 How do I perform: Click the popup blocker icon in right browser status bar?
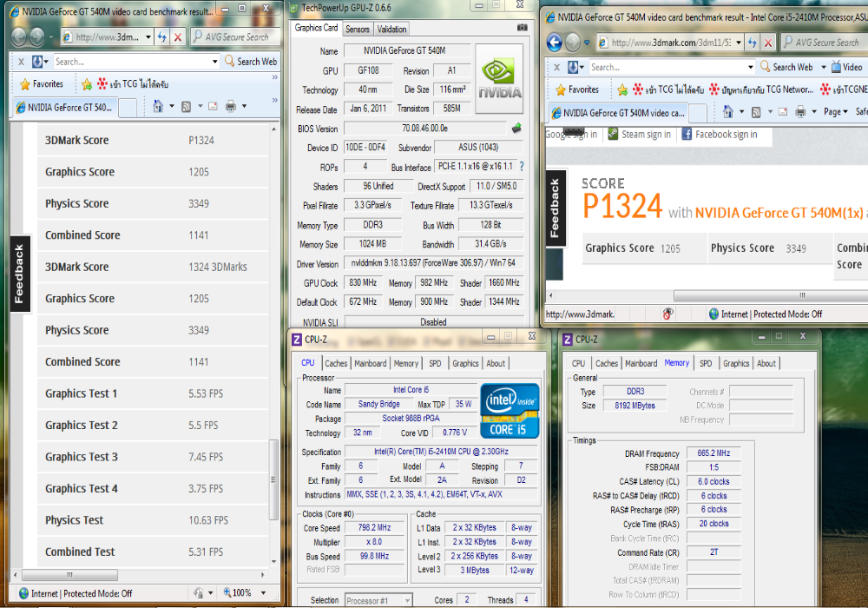[668, 314]
